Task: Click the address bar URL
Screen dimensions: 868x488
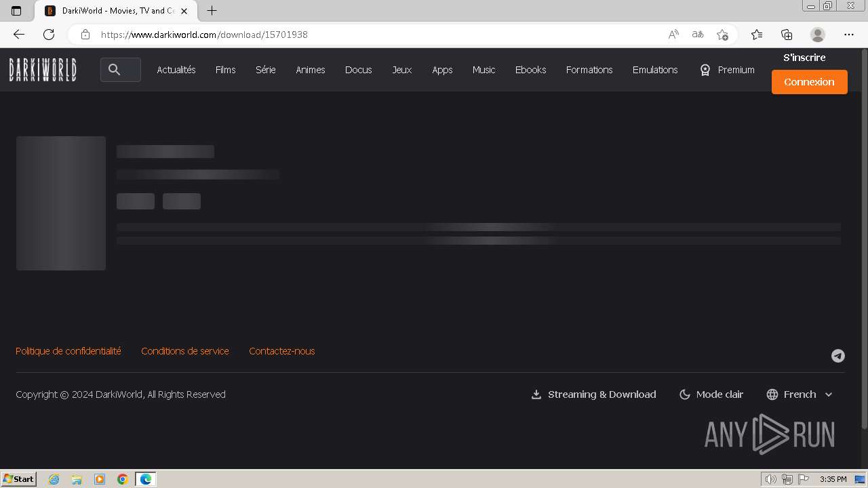Action: (204, 35)
